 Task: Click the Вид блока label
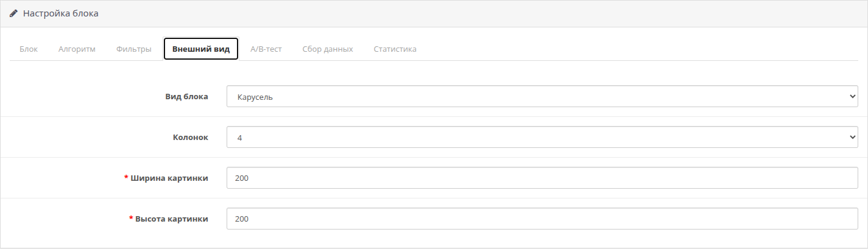tap(187, 96)
